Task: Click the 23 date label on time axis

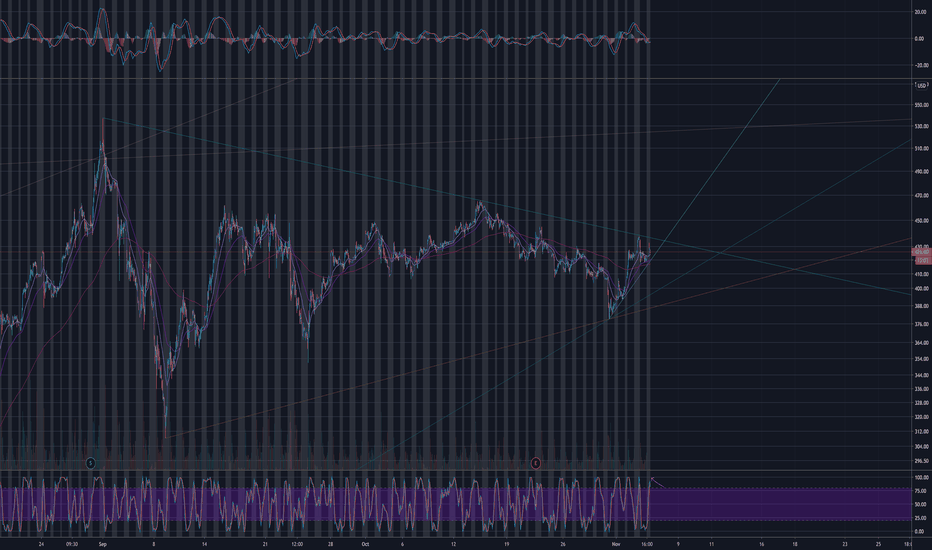Action: pyautogui.click(x=845, y=544)
